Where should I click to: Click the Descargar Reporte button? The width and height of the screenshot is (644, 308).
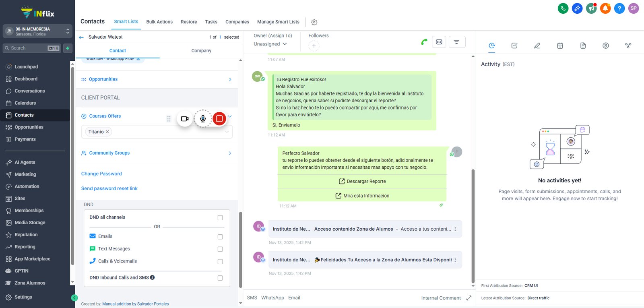click(362, 182)
